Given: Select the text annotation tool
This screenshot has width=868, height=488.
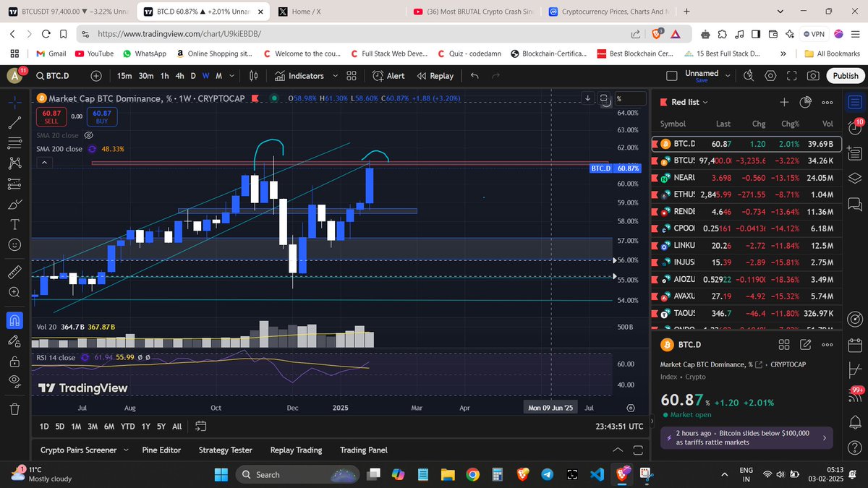Looking at the screenshot, I should [x=14, y=225].
